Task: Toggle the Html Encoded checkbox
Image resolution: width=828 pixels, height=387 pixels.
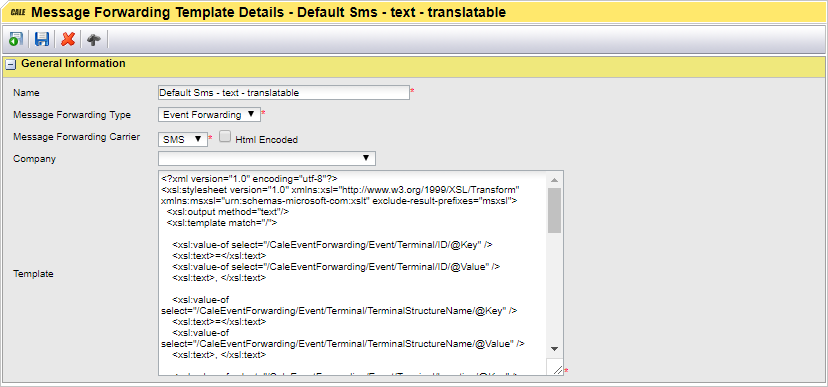Action: click(x=225, y=137)
